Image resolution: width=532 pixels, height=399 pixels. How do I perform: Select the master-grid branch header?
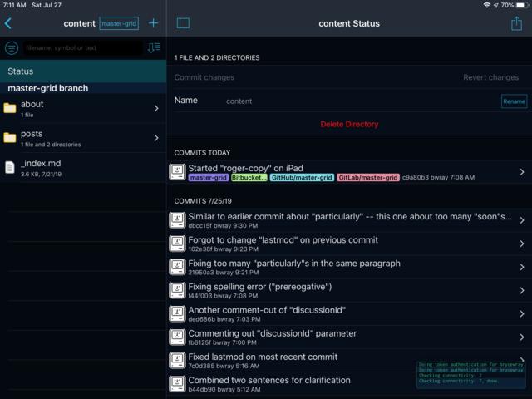coord(83,88)
